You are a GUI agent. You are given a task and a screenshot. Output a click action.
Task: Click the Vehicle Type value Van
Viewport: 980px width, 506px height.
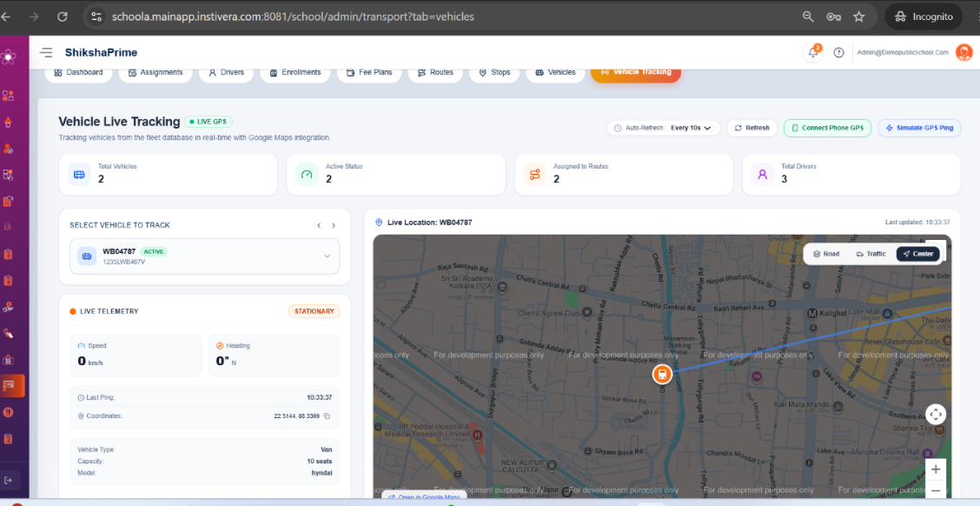[x=327, y=449]
